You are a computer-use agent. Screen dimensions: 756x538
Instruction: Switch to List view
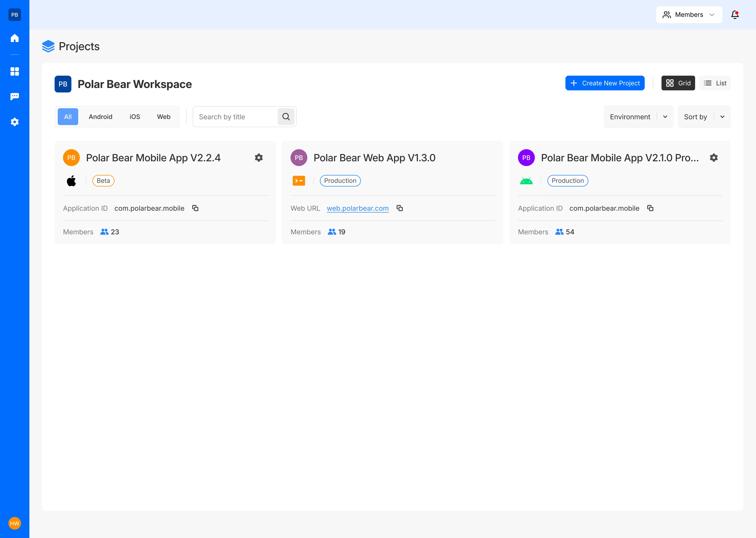point(715,83)
